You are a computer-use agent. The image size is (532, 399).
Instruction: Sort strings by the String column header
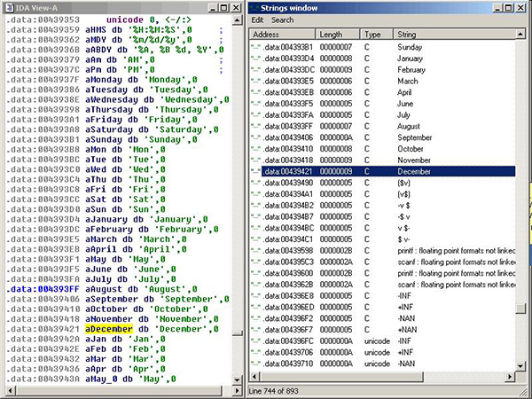[x=454, y=35]
